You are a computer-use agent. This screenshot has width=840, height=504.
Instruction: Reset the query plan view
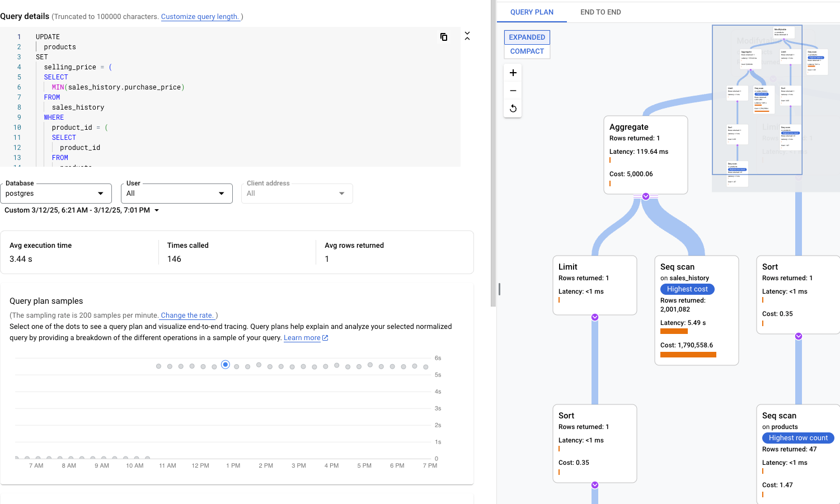(x=513, y=108)
